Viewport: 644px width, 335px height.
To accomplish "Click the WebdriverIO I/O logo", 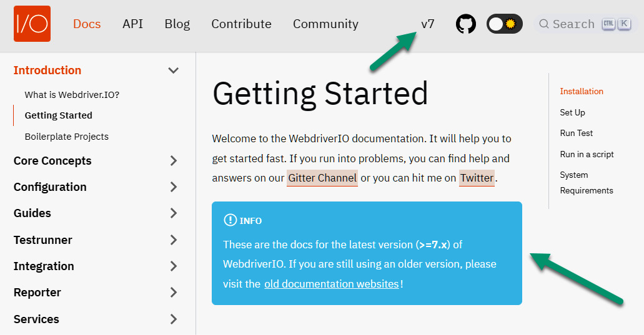I will (x=32, y=24).
